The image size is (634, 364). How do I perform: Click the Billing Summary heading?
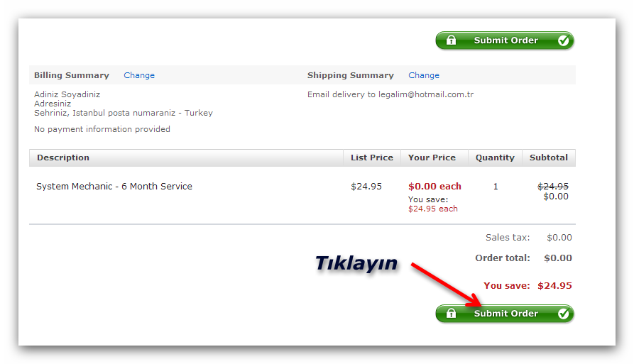click(x=72, y=75)
